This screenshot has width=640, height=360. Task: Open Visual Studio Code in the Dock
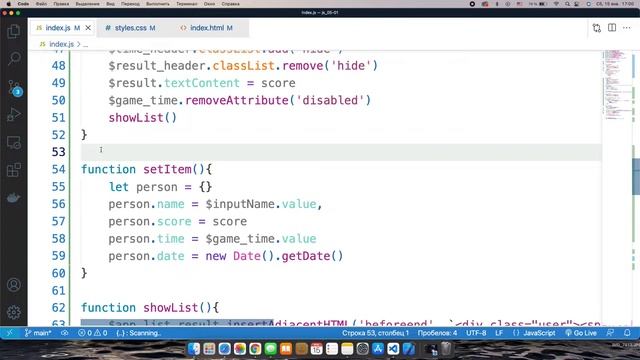[393, 349]
